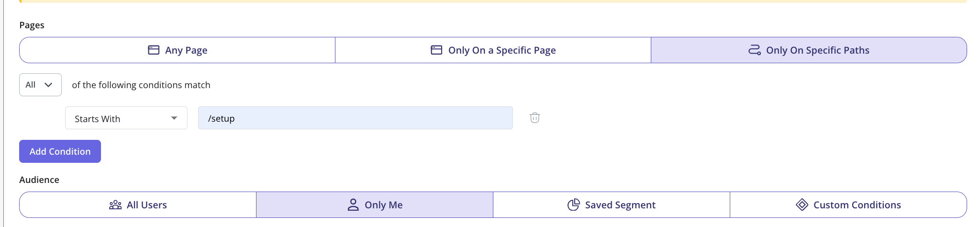The width and height of the screenshot is (980, 227).
Task: Select the Any Page option
Action: (x=178, y=50)
